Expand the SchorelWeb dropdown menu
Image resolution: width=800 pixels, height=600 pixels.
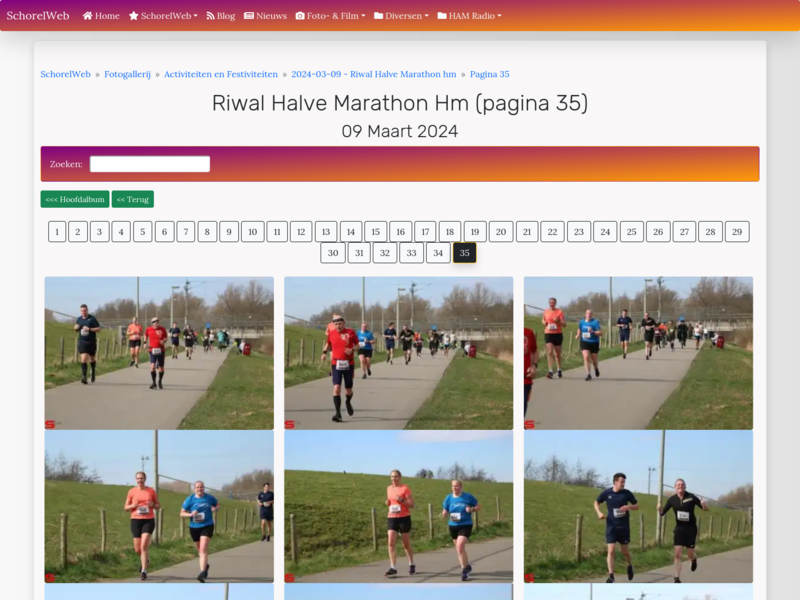click(x=163, y=16)
